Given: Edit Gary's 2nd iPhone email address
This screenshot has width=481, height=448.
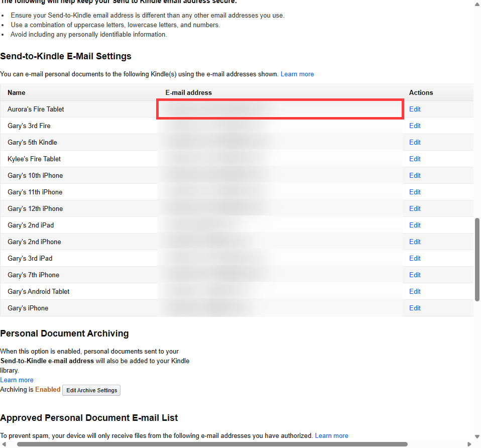Looking at the screenshot, I should pos(415,242).
